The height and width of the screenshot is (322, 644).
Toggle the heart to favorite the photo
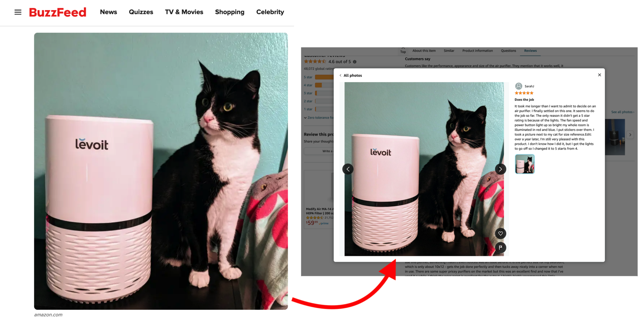click(x=500, y=234)
